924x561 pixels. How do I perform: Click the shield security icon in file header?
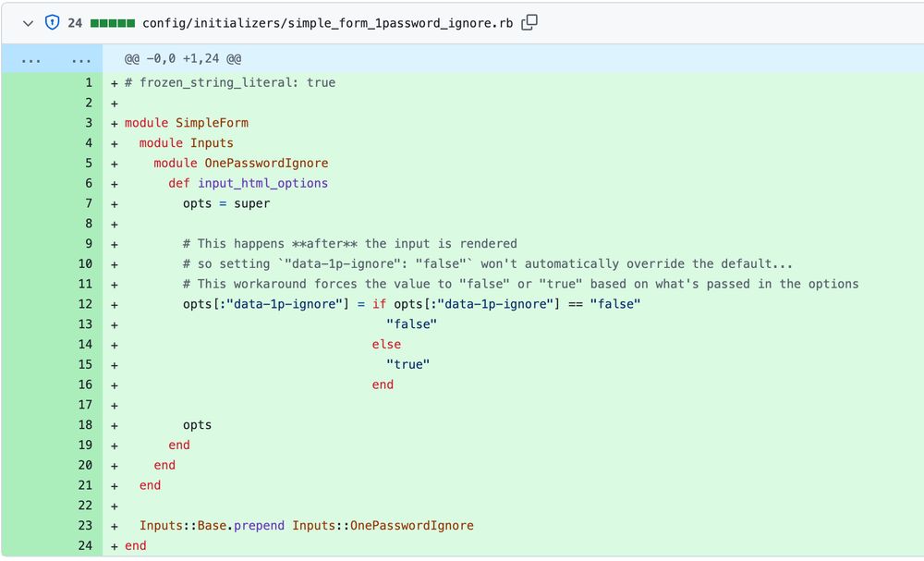point(53,23)
